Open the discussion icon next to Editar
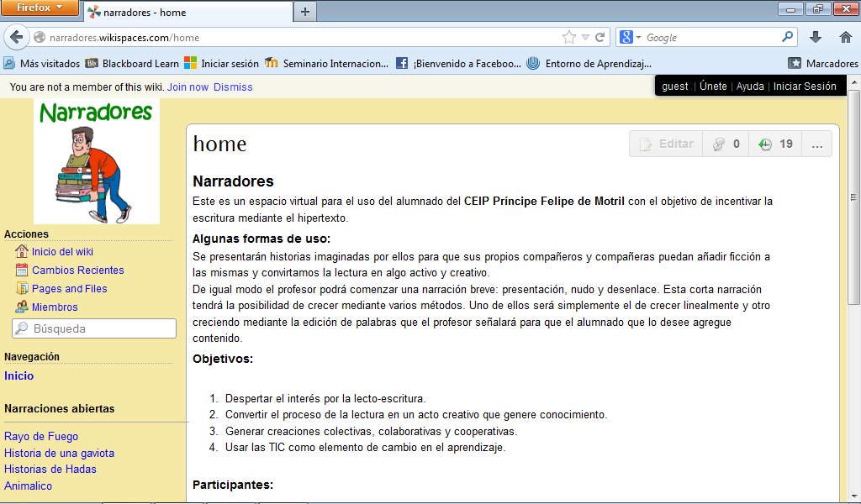The height and width of the screenshot is (504, 861). (724, 143)
